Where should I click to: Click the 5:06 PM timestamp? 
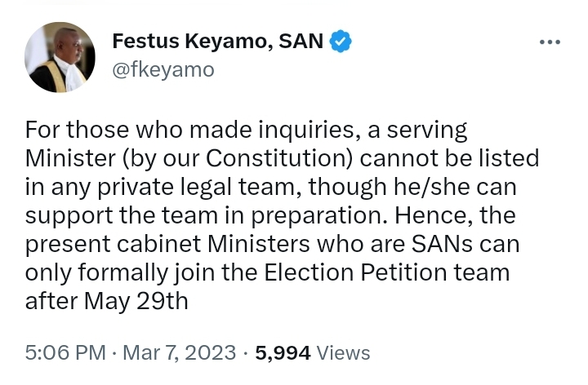point(65,352)
